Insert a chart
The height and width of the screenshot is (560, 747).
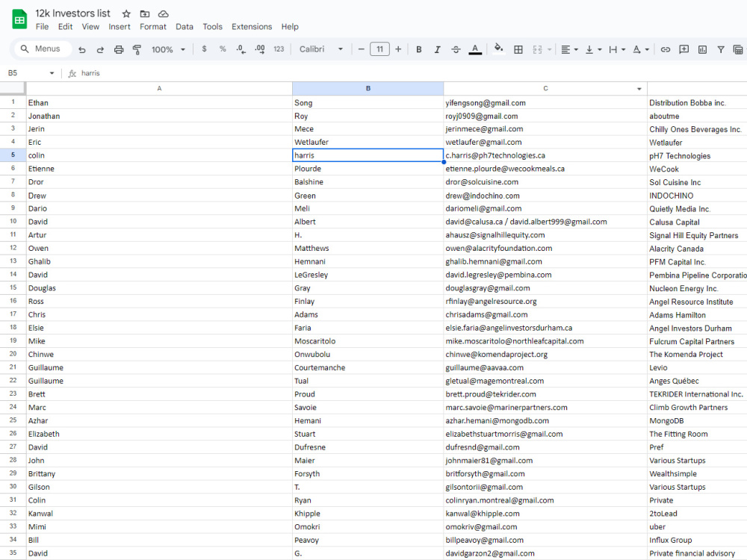click(x=702, y=49)
